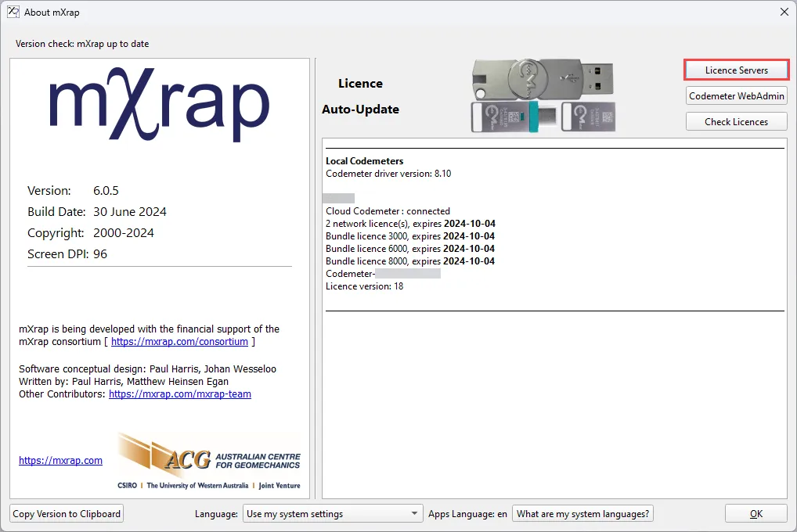This screenshot has width=797, height=532.
Task: Launch Codemeter WebAdmin
Action: (736, 96)
